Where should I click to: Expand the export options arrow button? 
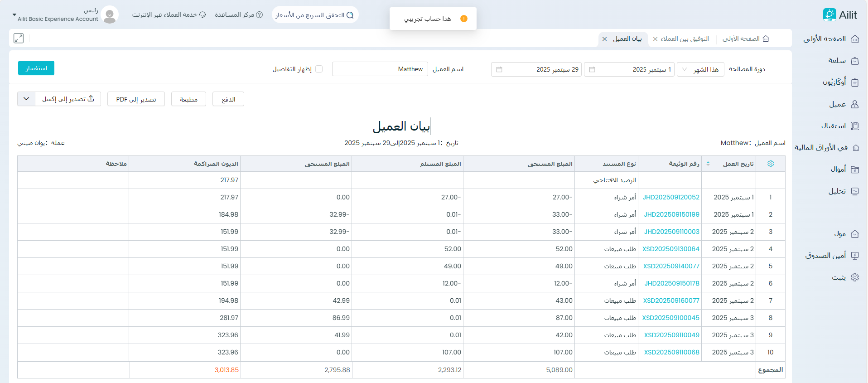click(26, 99)
